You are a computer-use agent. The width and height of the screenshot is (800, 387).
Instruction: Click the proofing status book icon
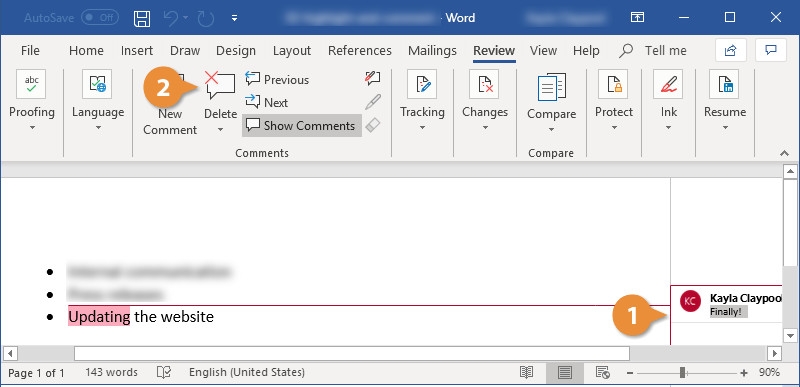coord(164,373)
